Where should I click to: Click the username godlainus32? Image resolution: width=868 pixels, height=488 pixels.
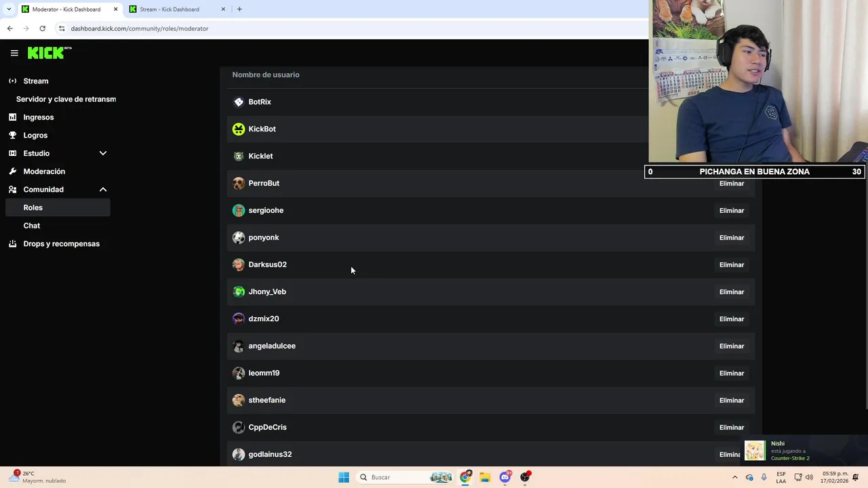pyautogui.click(x=270, y=454)
